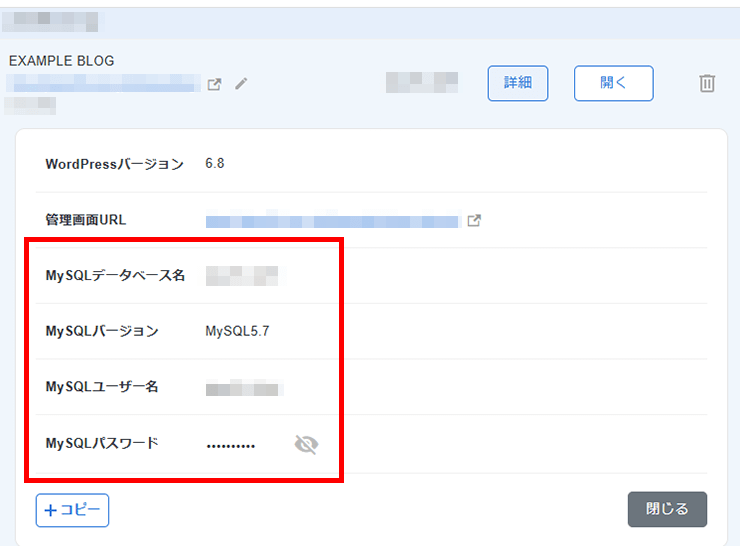Delete the site with the trash icon
Screen dimensions: 740x546
click(707, 84)
